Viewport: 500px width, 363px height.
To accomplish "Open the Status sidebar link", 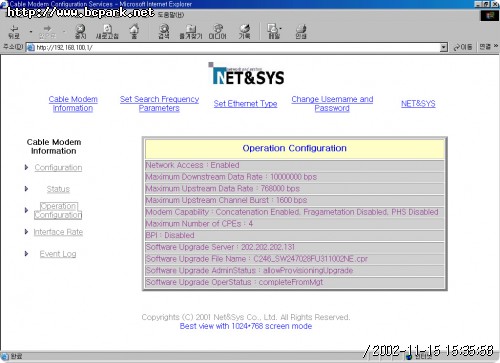I will 58,189.
